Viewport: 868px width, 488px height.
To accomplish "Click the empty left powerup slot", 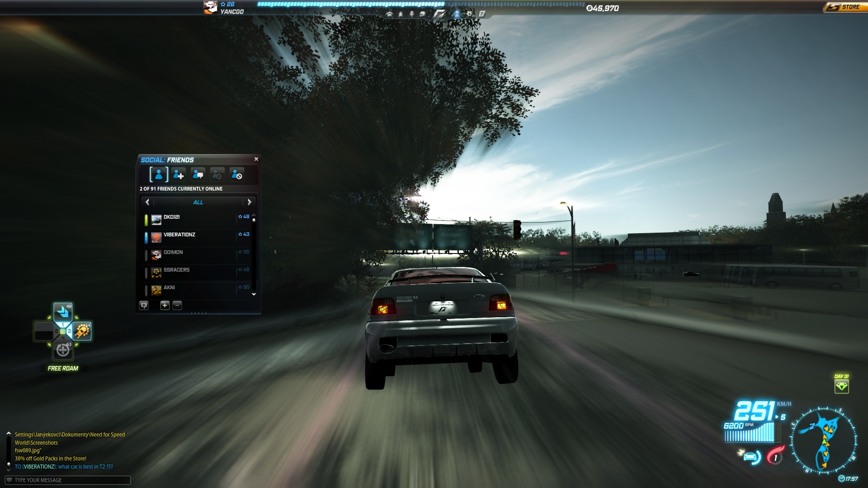I will pyautogui.click(x=44, y=331).
